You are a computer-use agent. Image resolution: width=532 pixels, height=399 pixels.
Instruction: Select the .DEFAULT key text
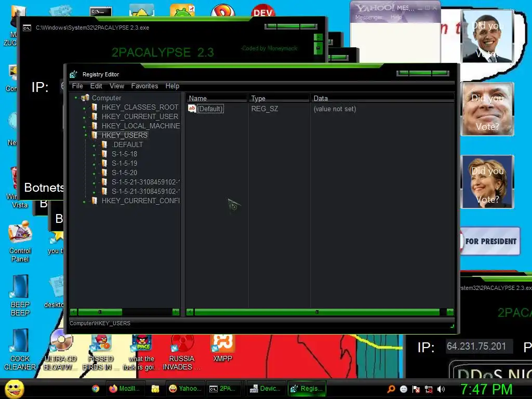128,144
